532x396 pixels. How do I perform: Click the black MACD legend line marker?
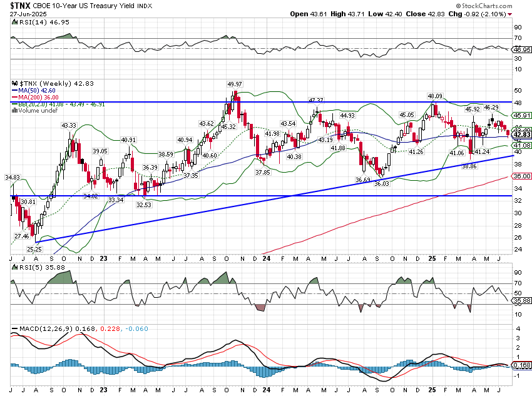click(x=14, y=328)
